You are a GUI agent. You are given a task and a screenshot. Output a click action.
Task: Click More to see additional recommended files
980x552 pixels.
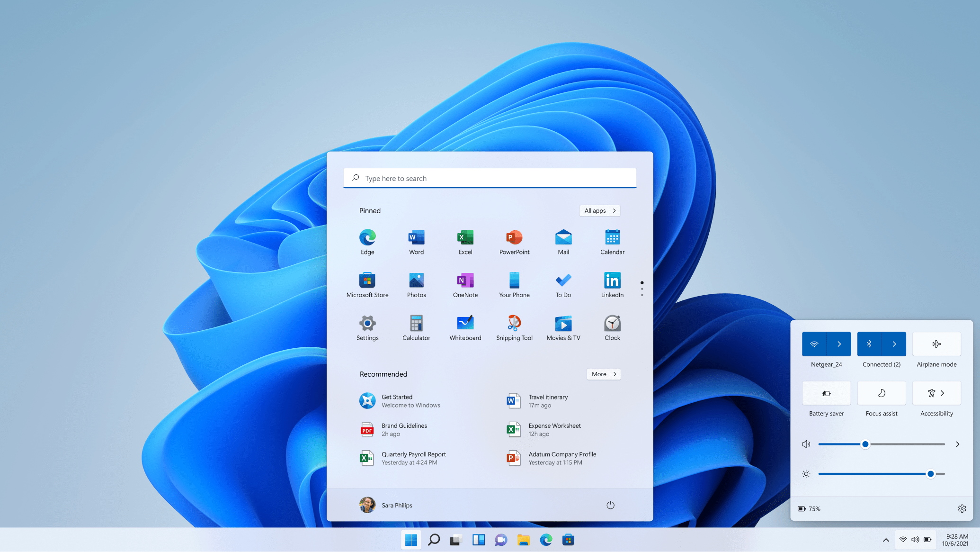pos(603,374)
